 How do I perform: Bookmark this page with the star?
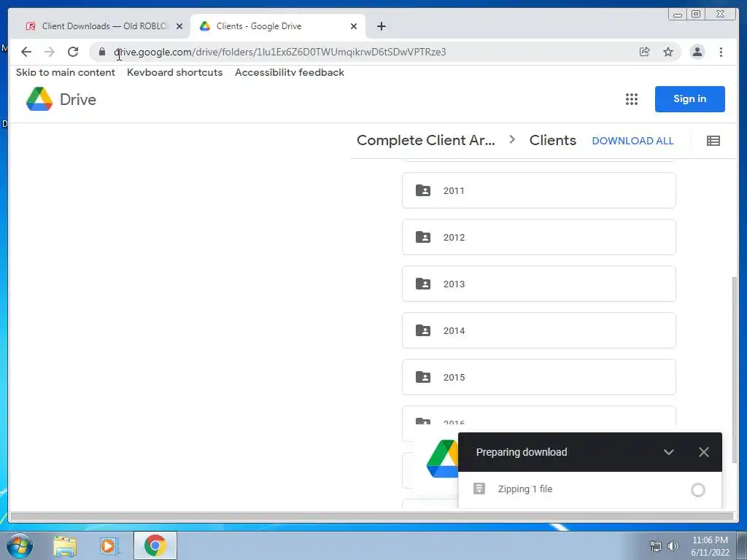pyautogui.click(x=668, y=52)
